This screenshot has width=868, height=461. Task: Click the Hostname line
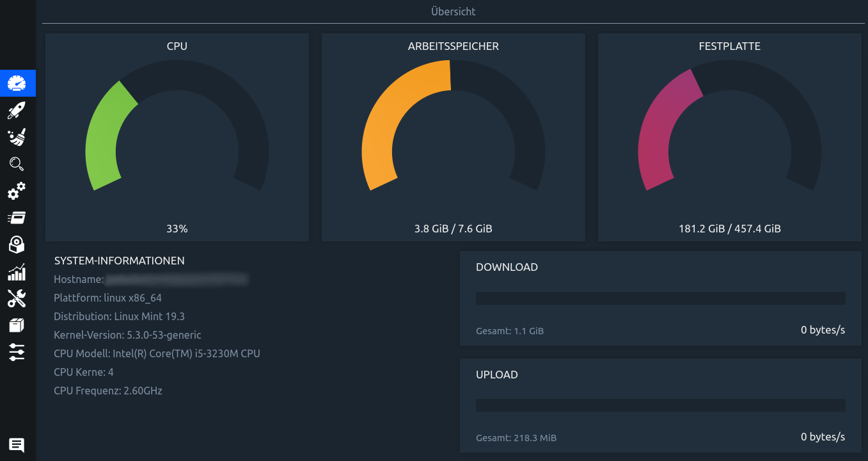click(151, 279)
